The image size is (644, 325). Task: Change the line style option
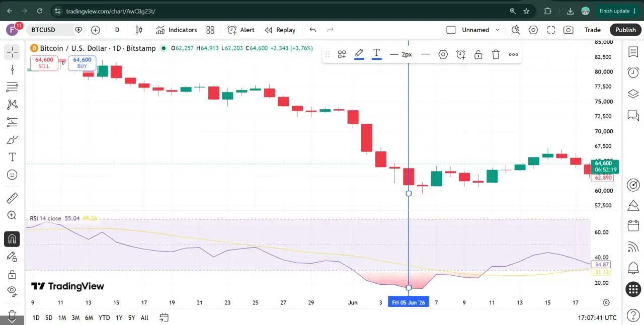click(x=426, y=54)
